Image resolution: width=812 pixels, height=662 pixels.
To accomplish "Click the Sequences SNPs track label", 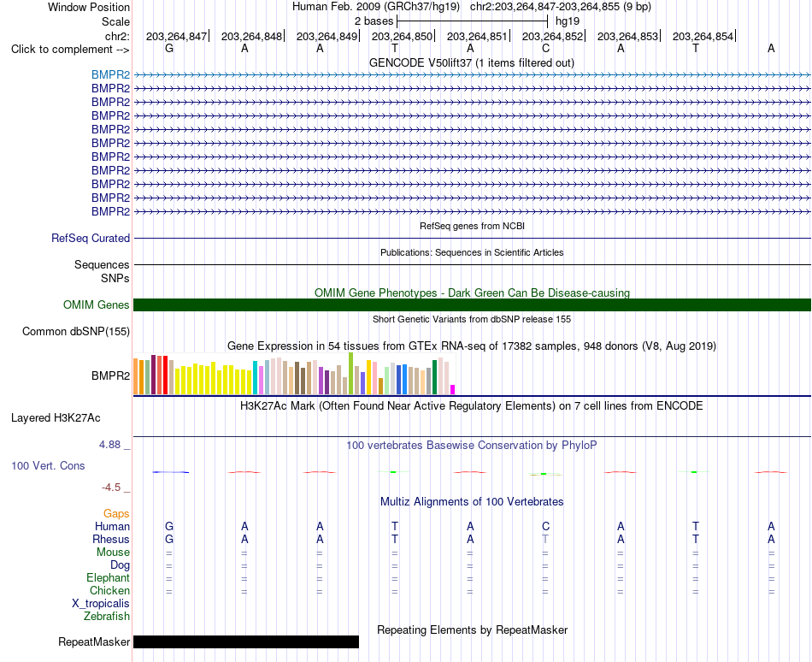I will click(102, 271).
